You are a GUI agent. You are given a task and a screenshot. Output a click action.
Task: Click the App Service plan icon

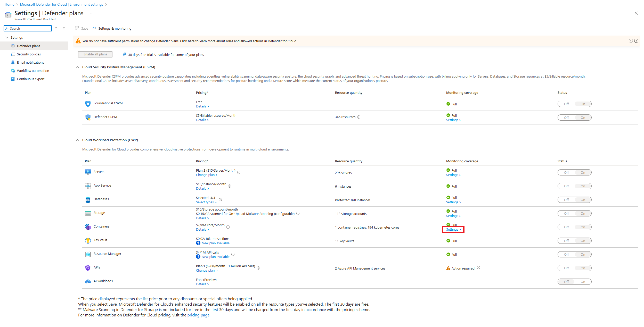point(88,186)
